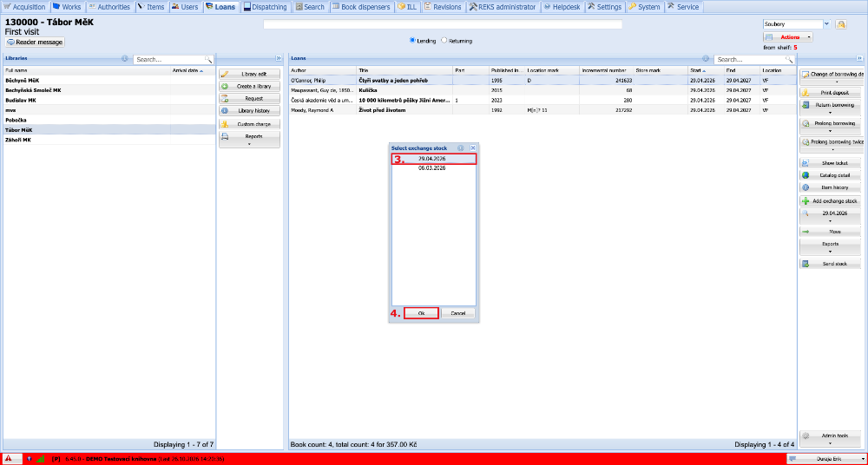This screenshot has width=868, height=465.
Task: Expand Prolong borrowing dropdown
Action: click(831, 126)
